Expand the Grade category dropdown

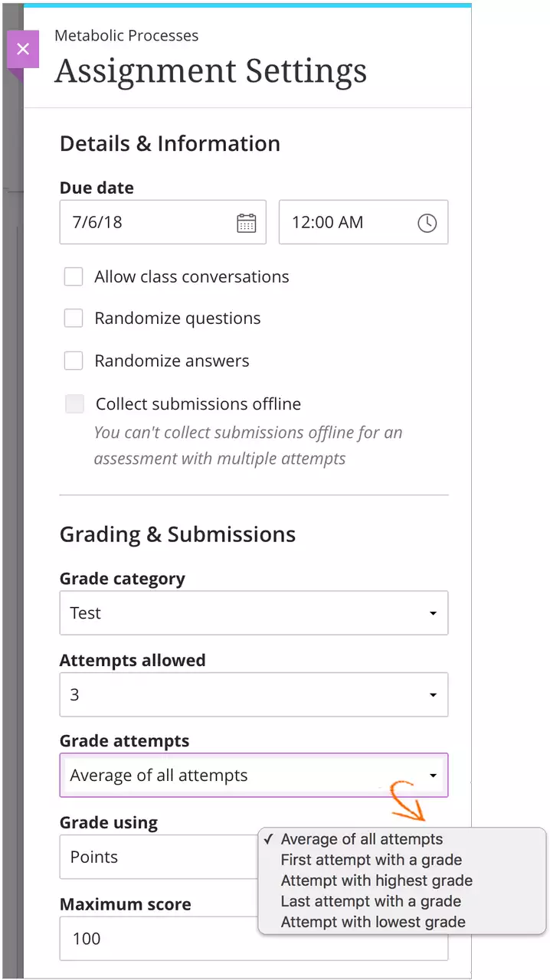[433, 613]
